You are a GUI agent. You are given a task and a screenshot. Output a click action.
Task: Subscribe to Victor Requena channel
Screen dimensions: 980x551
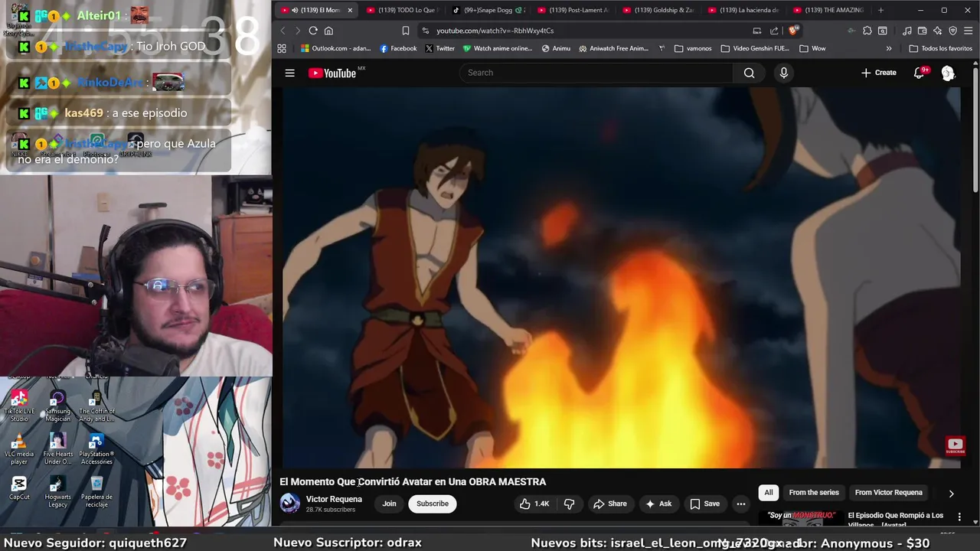433,504
